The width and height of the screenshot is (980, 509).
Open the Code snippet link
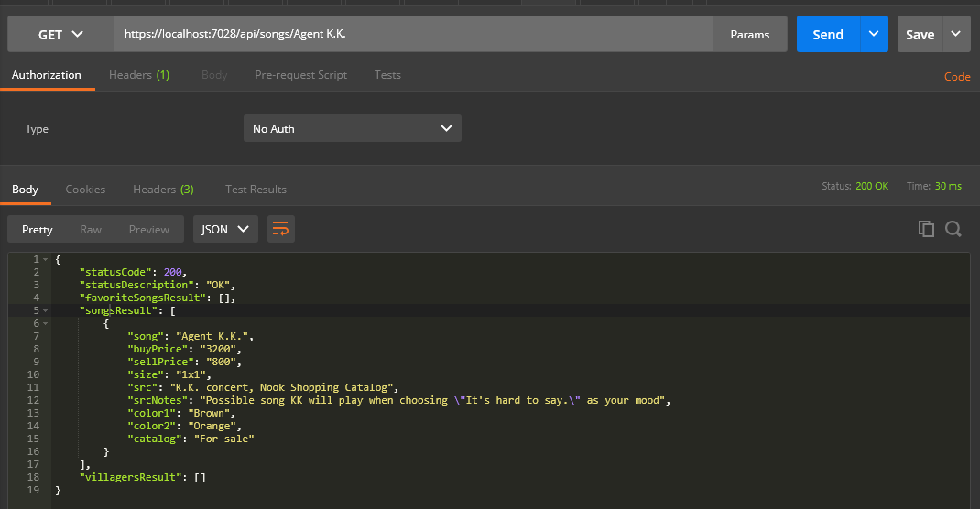pos(957,77)
